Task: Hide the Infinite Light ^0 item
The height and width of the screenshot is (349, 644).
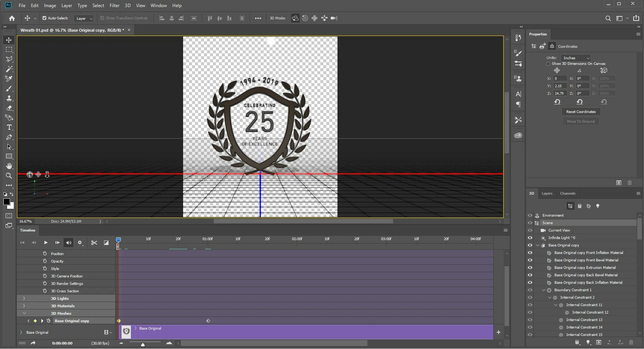Action: (x=530, y=238)
